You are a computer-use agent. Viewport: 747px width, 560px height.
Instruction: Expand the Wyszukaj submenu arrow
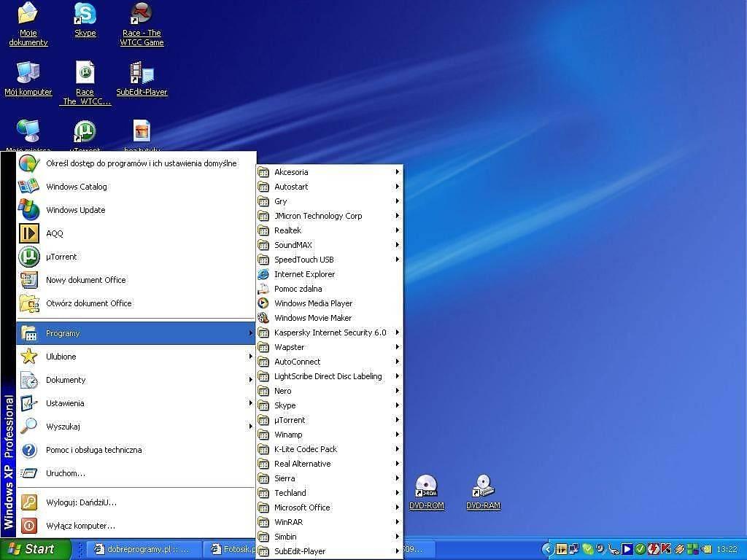[x=251, y=426]
